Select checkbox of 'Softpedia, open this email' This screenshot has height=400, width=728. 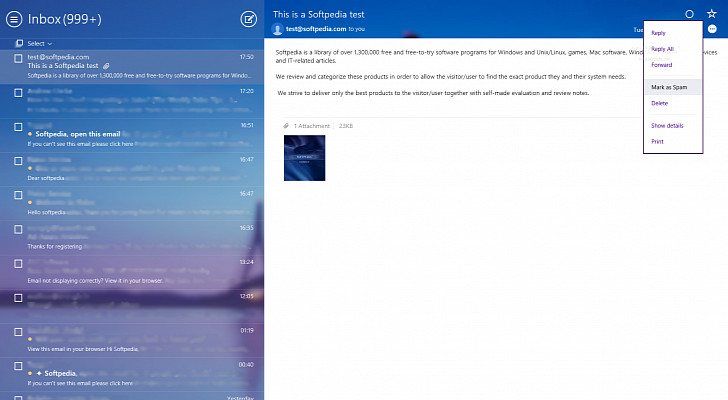18,126
